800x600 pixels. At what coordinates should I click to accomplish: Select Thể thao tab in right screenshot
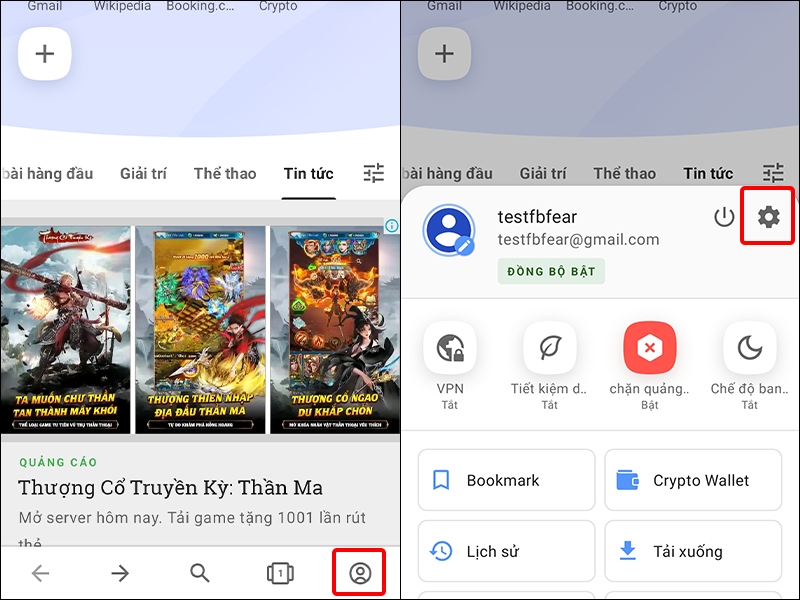click(x=624, y=174)
